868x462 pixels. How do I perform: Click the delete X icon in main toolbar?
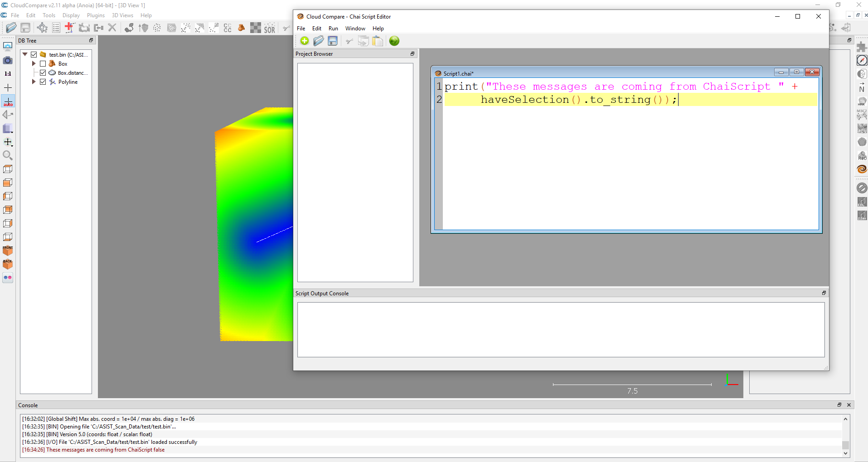112,28
